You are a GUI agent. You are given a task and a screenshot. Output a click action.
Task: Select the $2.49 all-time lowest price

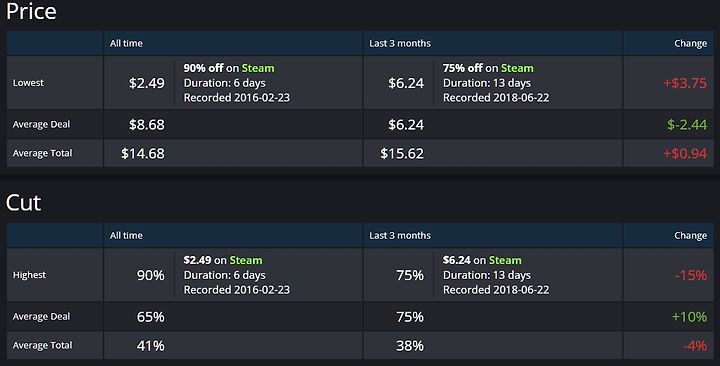pos(146,83)
